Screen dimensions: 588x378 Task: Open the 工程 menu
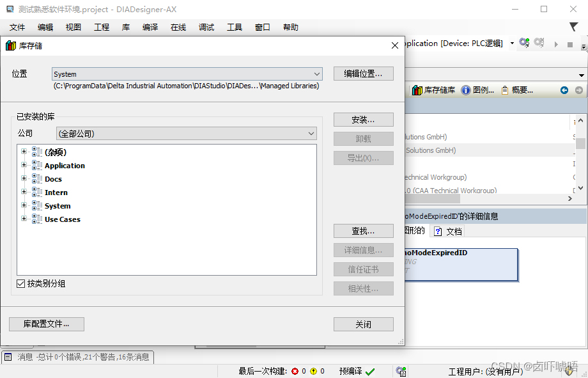pyautogui.click(x=101, y=27)
